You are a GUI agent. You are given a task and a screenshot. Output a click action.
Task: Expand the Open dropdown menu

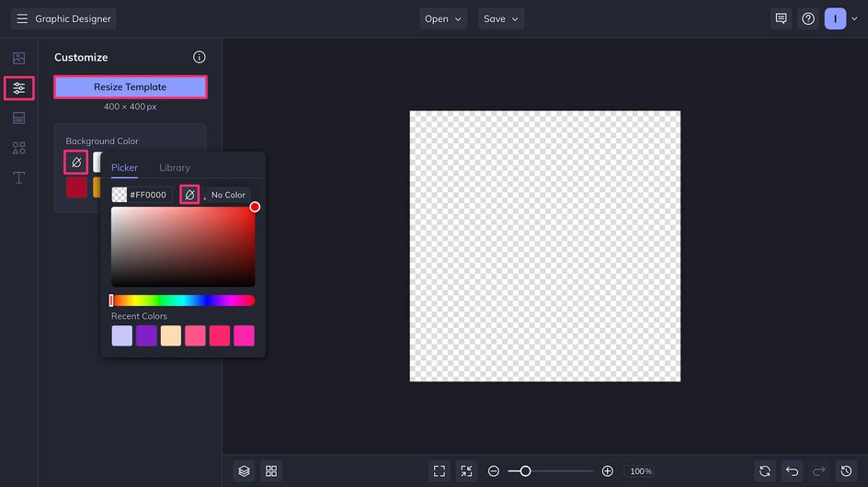443,18
